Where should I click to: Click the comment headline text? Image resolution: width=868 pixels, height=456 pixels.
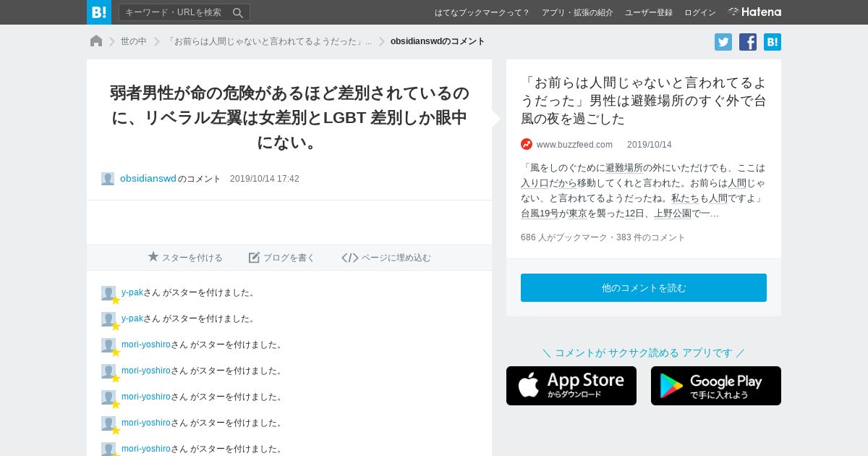(289, 117)
